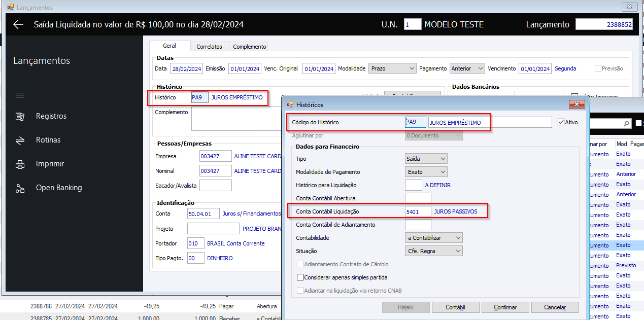Switch to the Correlatos tab
This screenshot has height=320, width=644.
pyautogui.click(x=209, y=47)
